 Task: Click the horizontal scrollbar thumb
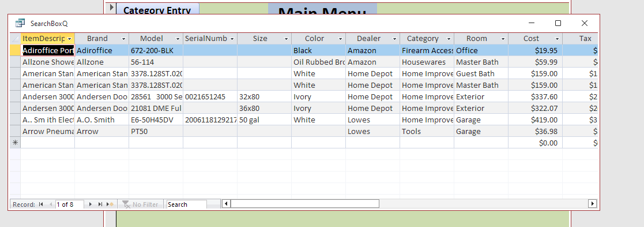click(305, 203)
